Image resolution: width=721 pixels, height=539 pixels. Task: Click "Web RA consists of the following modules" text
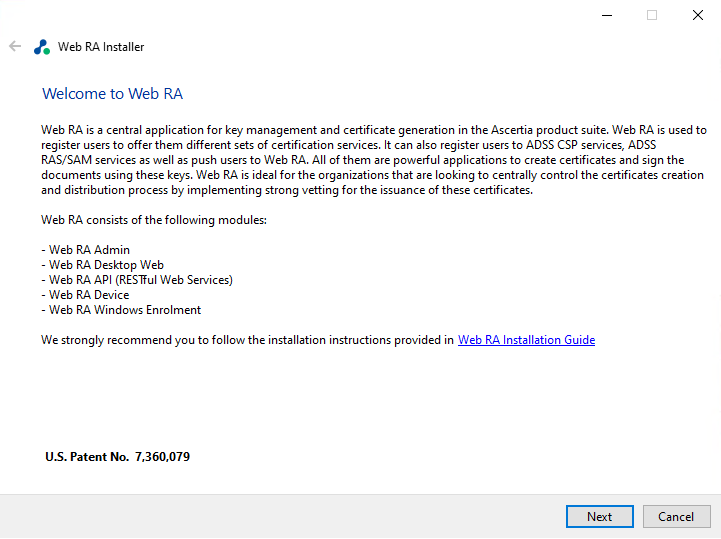pyautogui.click(x=154, y=220)
